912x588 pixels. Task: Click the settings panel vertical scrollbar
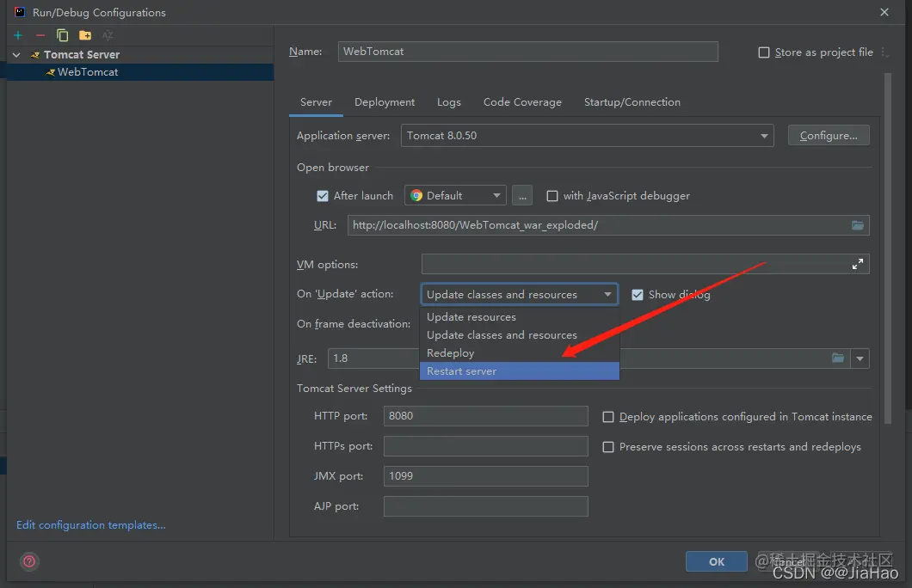887,248
